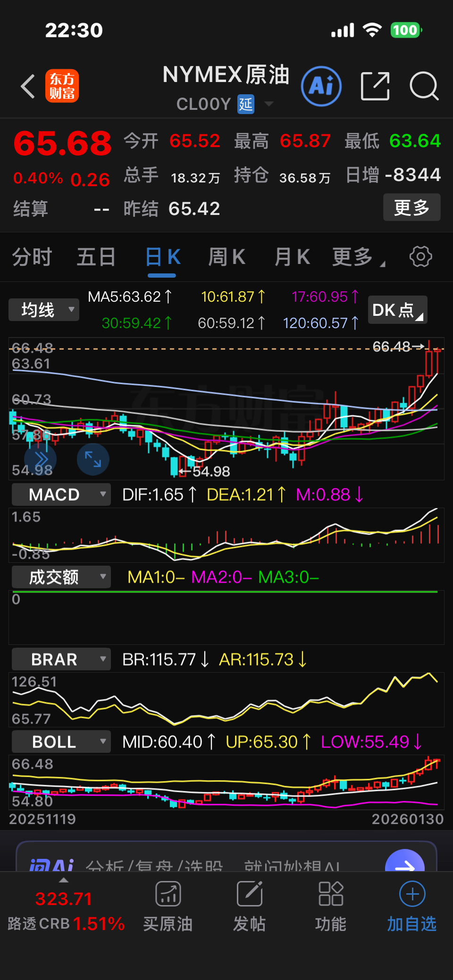
Task: Tap the 持仓 36.58万 value
Action: [305, 178]
